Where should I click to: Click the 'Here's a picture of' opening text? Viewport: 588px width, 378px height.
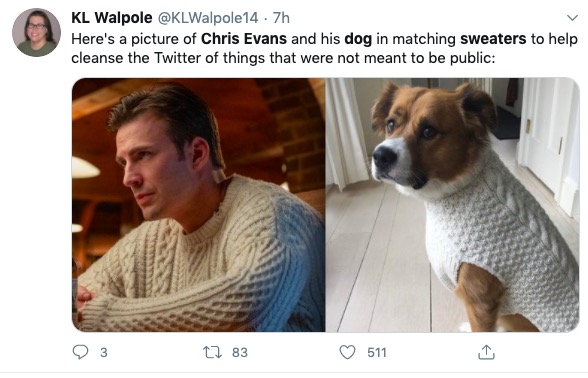point(134,39)
